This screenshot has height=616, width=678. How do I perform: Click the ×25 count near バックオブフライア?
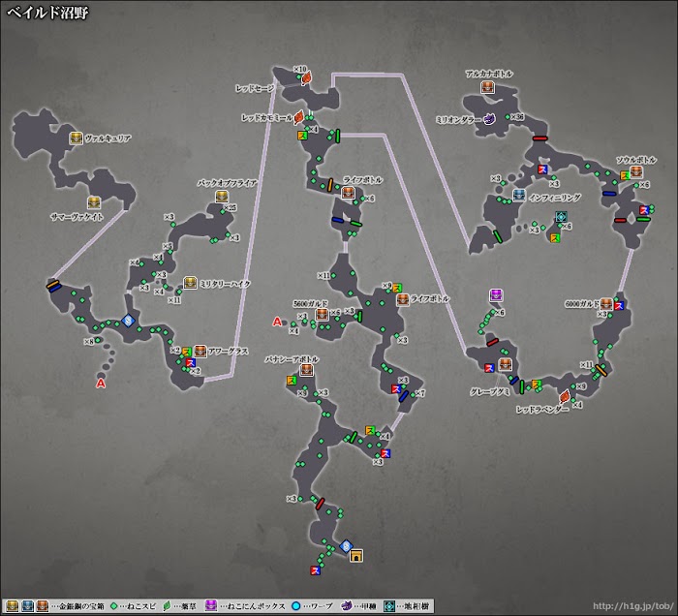pyautogui.click(x=230, y=208)
